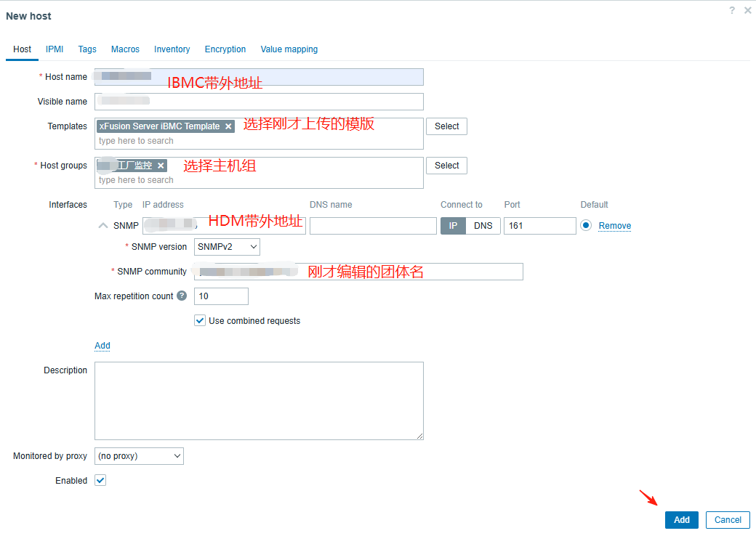756x536 pixels.
Task: Choose DNS in Connect to toggle
Action: click(x=483, y=226)
